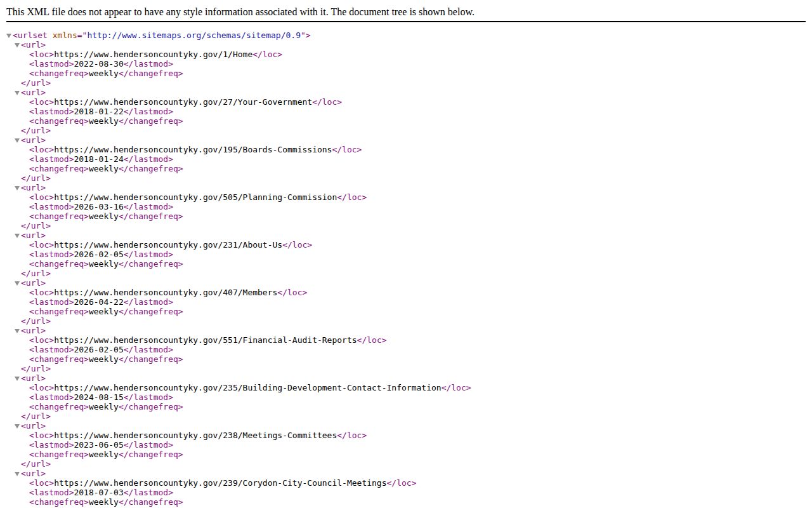812x508 pixels.
Task: Collapse the url node for 195/Boards-Commissions
Action: 18,140
